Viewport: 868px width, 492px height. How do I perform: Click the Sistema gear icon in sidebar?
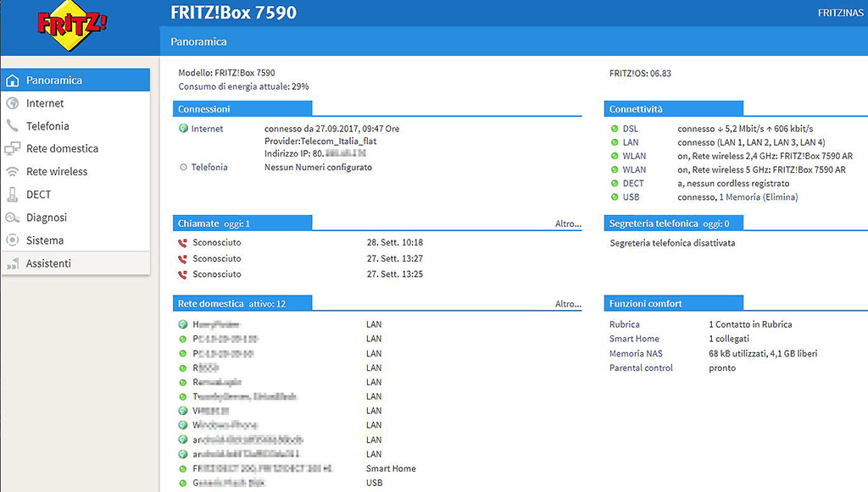coord(13,240)
